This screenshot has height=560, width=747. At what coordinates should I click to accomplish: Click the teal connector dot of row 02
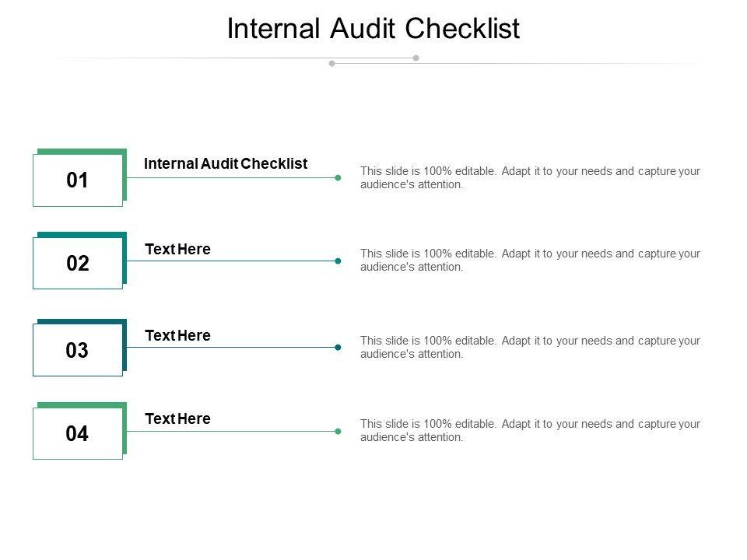coord(338,261)
